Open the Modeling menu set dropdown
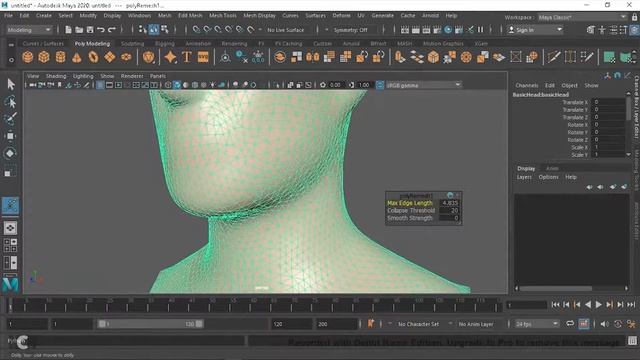 [x=29, y=30]
